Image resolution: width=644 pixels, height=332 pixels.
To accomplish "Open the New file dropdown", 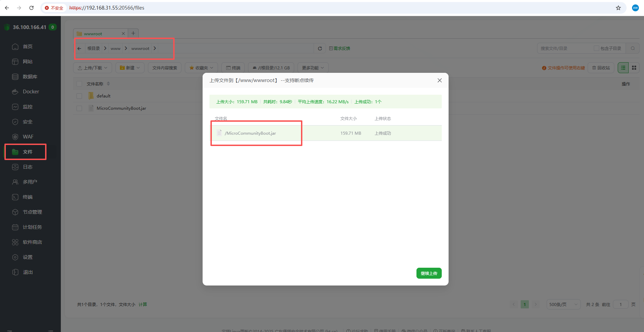I will pos(130,68).
